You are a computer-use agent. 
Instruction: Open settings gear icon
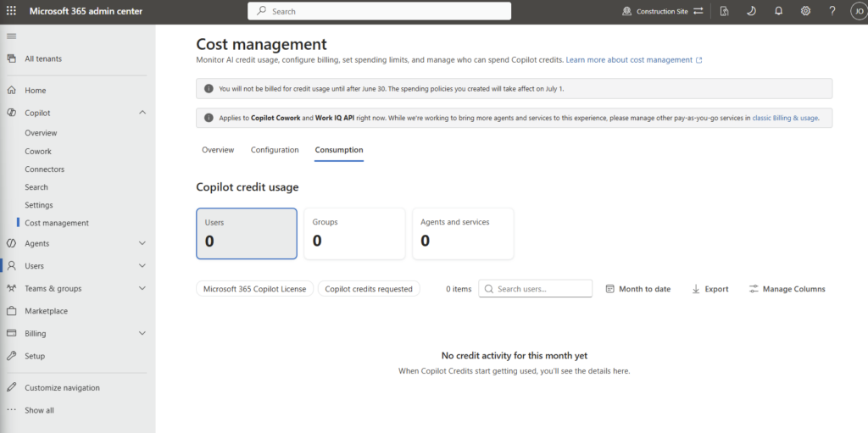coord(805,11)
